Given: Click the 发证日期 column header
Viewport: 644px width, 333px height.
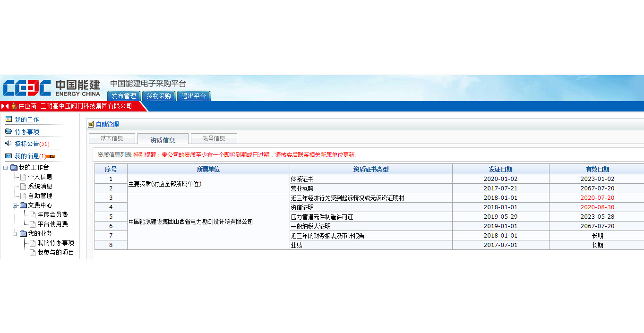Looking at the screenshot, I should click(x=501, y=169).
